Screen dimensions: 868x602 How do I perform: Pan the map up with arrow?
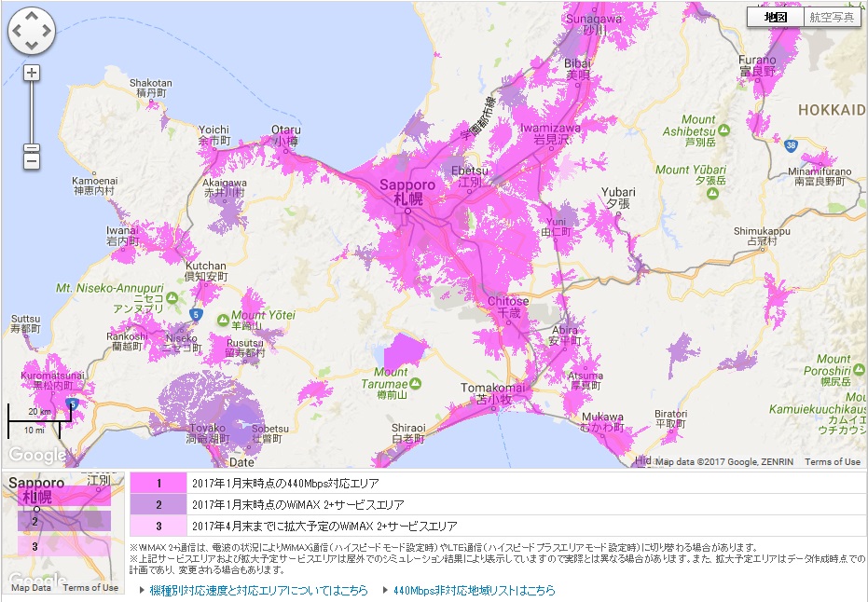point(32,18)
